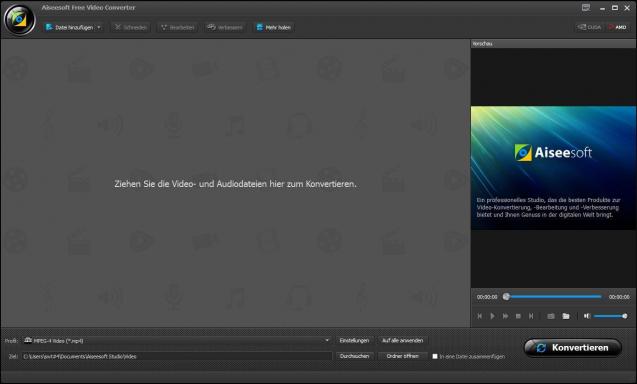637x384 pixels.
Task: Click the Vorschau panel header
Action: click(x=553, y=43)
